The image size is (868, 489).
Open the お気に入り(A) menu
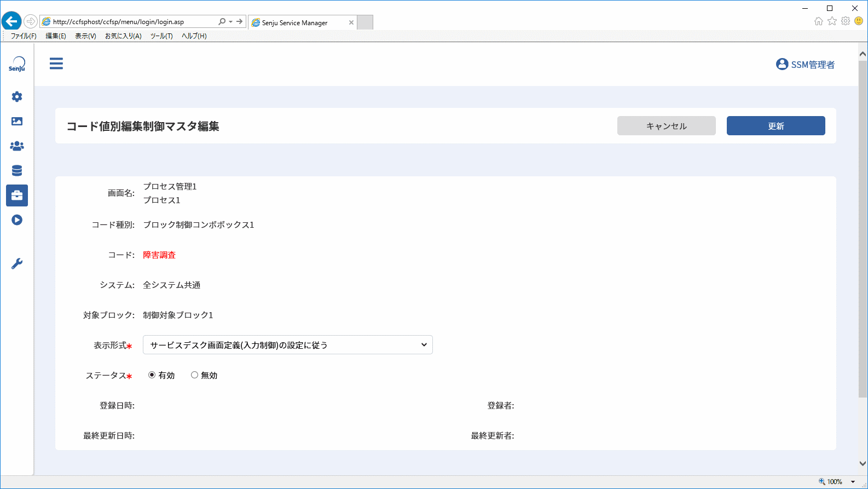(123, 36)
